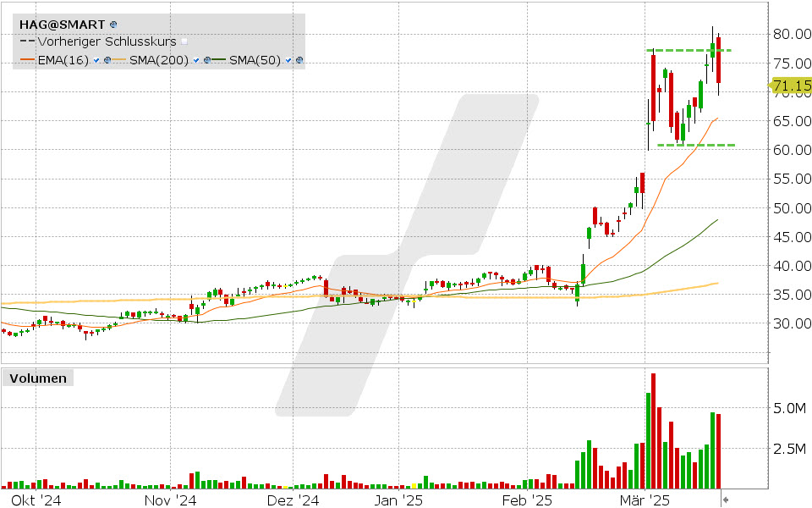This screenshot has width=812, height=508.
Task: Open the SMA(50) settings icon
Action: [x=299, y=61]
